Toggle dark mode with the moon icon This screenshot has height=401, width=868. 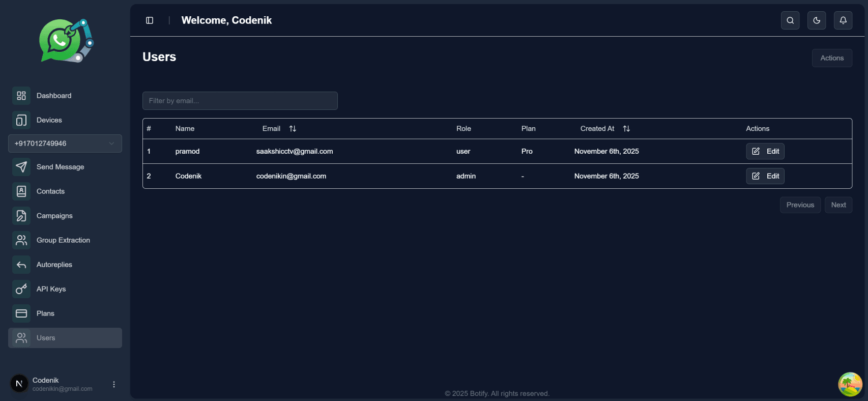tap(817, 20)
